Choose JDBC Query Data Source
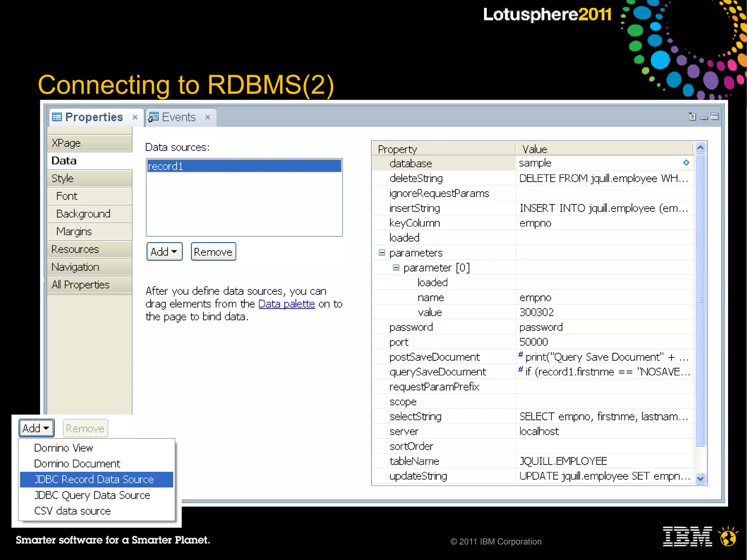The height and width of the screenshot is (560, 747). click(x=97, y=495)
